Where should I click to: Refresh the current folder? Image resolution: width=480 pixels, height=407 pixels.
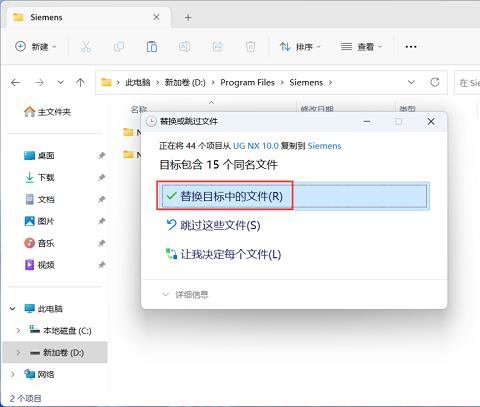(x=435, y=82)
